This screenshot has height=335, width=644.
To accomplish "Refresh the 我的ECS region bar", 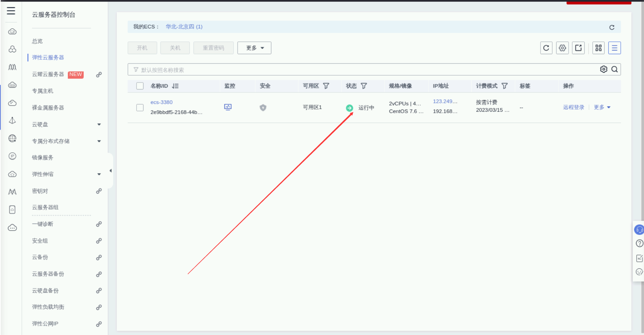I will [612, 27].
